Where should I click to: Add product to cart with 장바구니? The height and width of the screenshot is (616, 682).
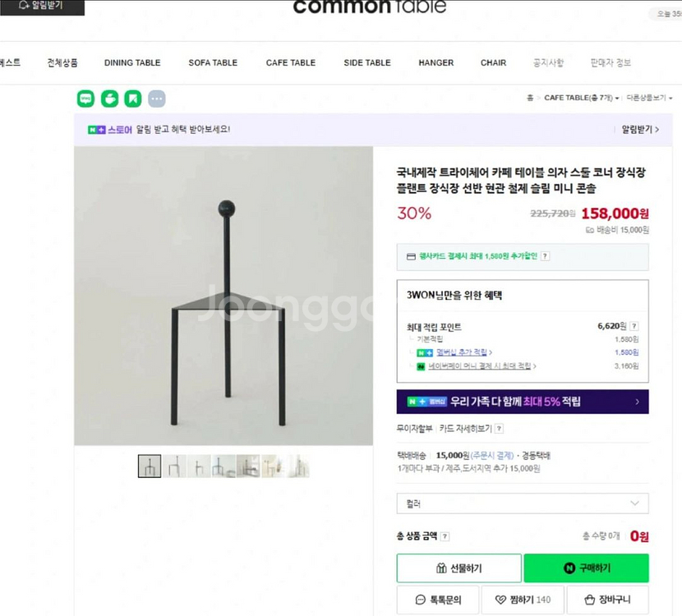607,600
